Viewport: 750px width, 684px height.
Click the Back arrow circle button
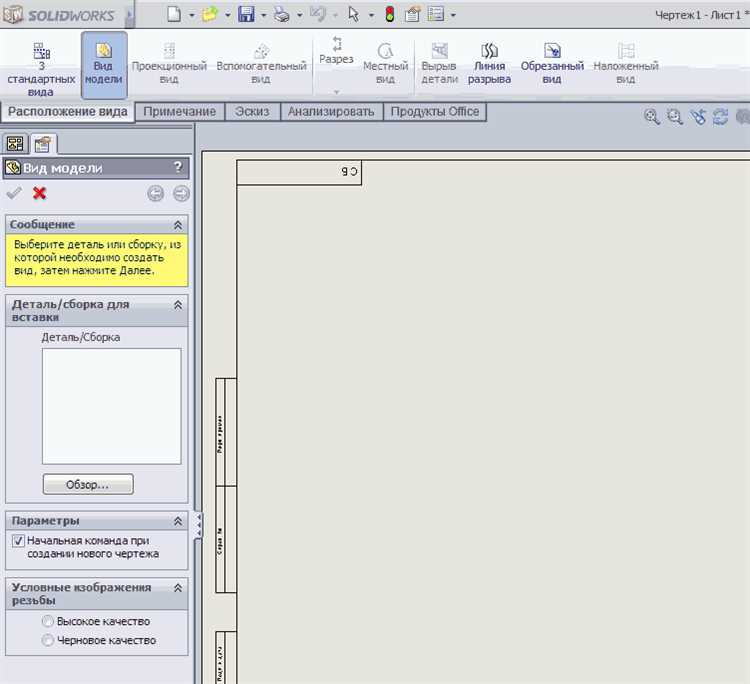155,194
